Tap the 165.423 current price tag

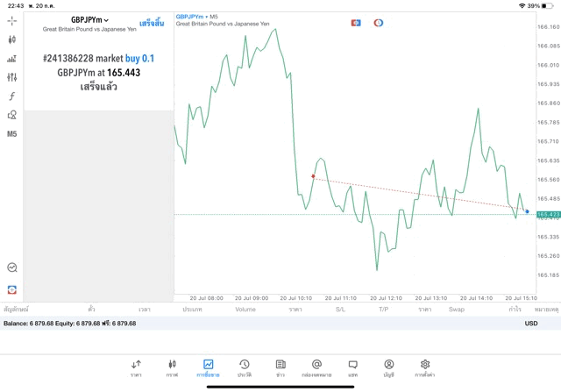tap(548, 215)
